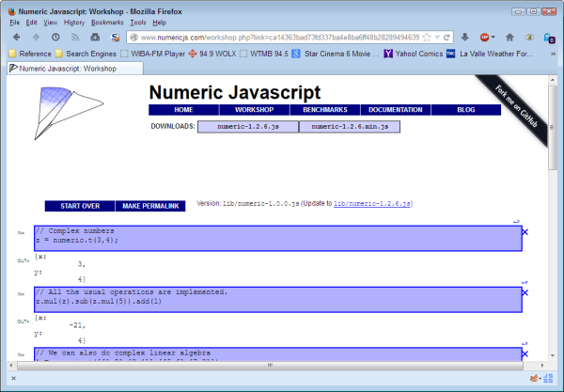Select the BENCHMARKS navigation tab
Screen dimensions: 564x392
tap(323, 110)
